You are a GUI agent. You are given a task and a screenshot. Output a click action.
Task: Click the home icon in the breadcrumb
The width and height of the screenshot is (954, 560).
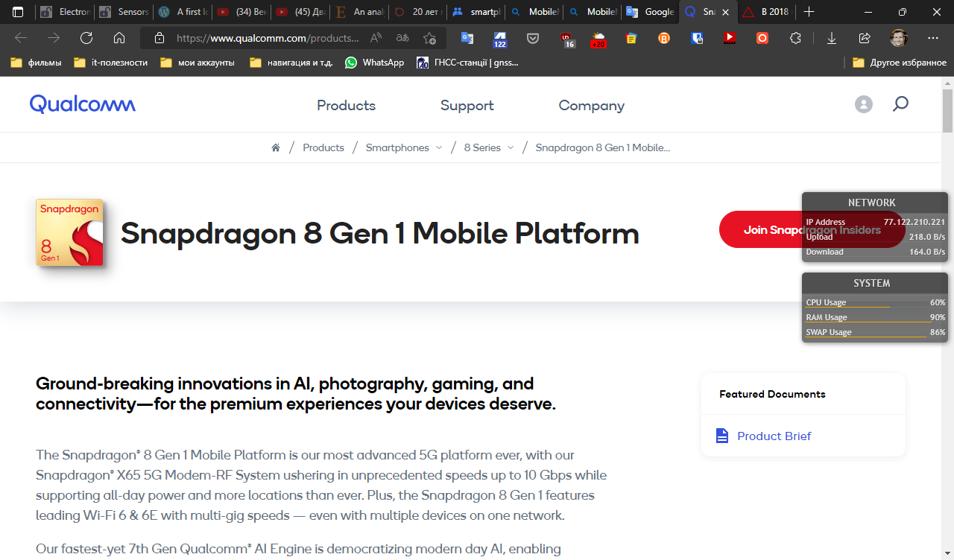pos(275,147)
